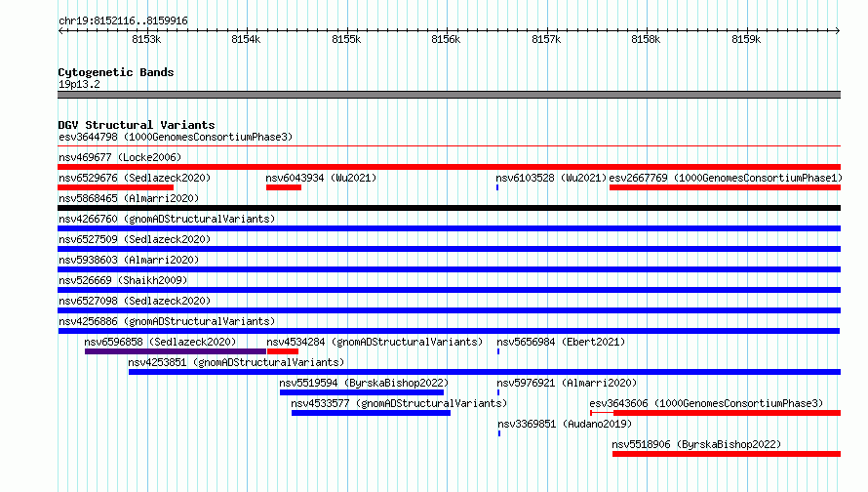Select the blue marker under nsv5656984
This screenshot has height=492, width=868.
(498, 351)
